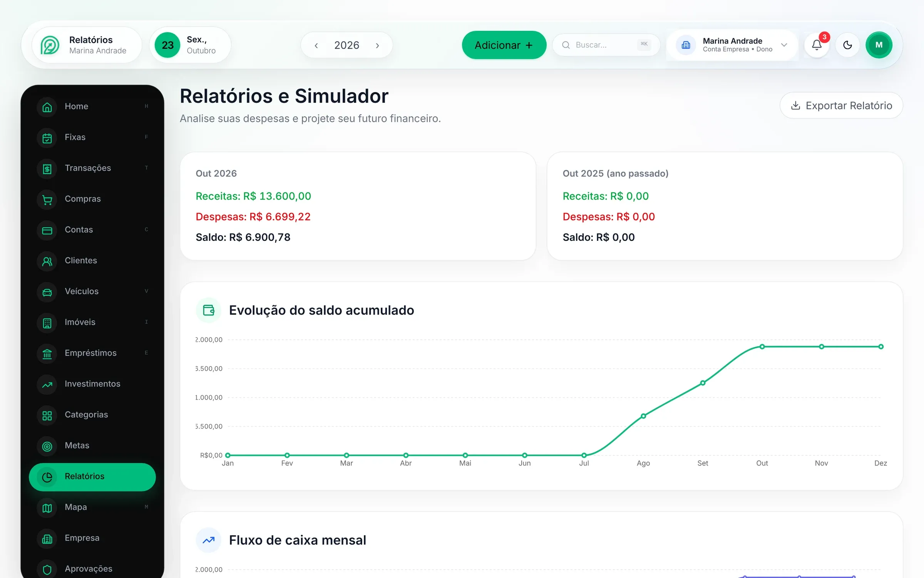
Task: Click the Metas target icon
Action: (x=47, y=446)
